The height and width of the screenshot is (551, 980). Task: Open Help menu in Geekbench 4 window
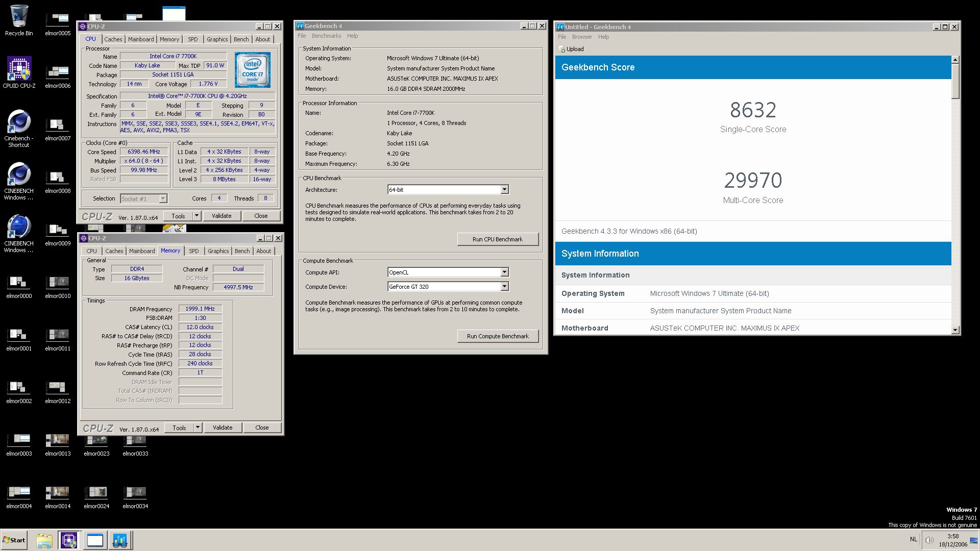[x=352, y=36]
